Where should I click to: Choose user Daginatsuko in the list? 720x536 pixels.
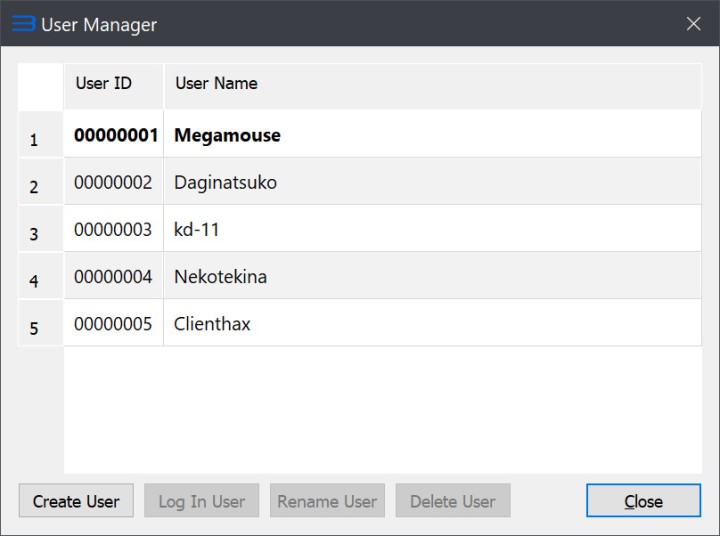tap(225, 183)
